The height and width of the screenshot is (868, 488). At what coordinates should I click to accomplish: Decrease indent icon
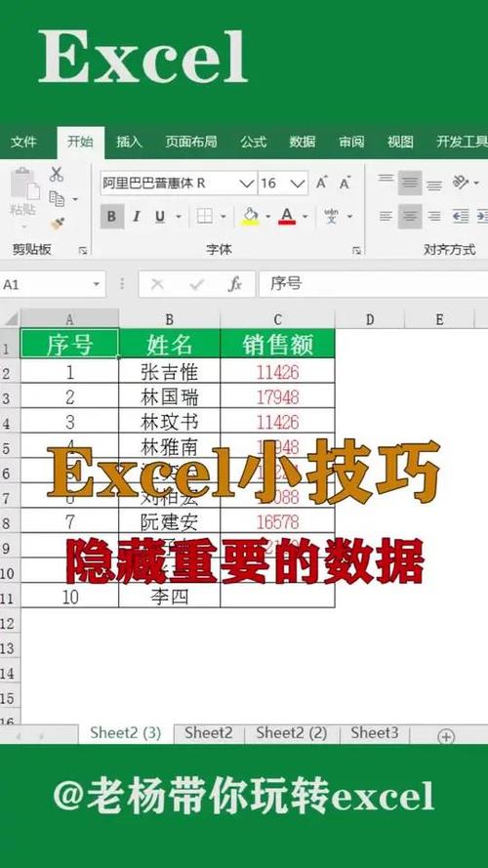click(x=461, y=217)
